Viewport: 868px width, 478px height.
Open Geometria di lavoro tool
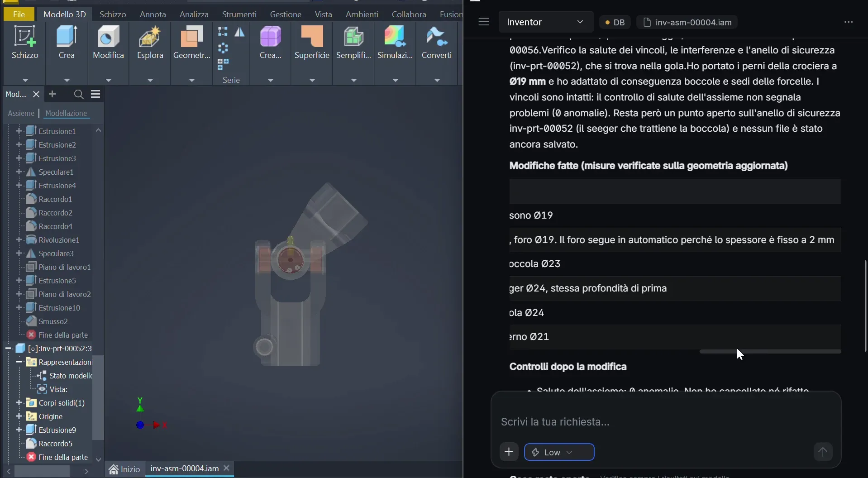191,43
